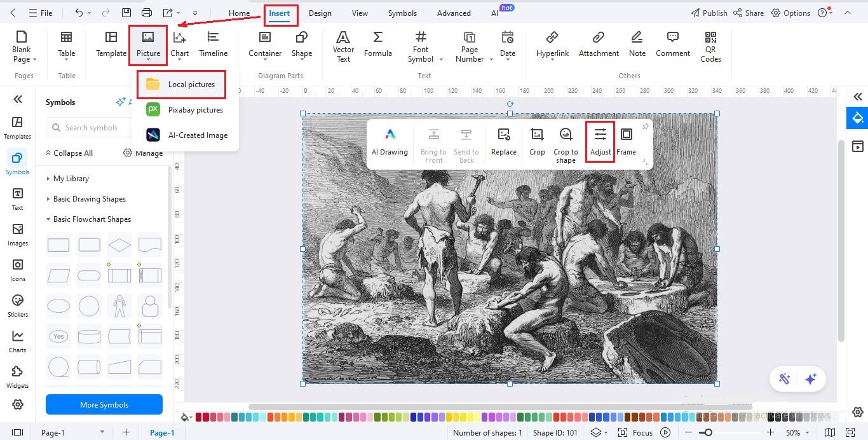This screenshot has width=868, height=440.
Task: Insert a Chart from the ribbon
Action: (180, 45)
